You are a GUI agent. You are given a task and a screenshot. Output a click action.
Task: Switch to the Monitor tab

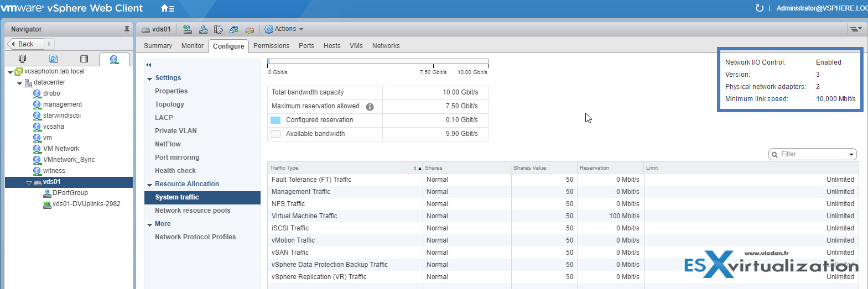[x=193, y=46]
